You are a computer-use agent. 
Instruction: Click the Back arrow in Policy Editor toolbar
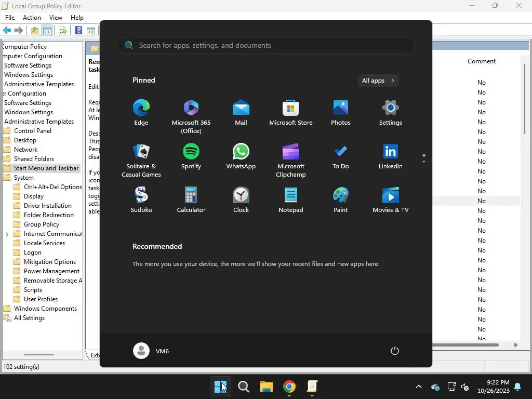tap(7, 31)
